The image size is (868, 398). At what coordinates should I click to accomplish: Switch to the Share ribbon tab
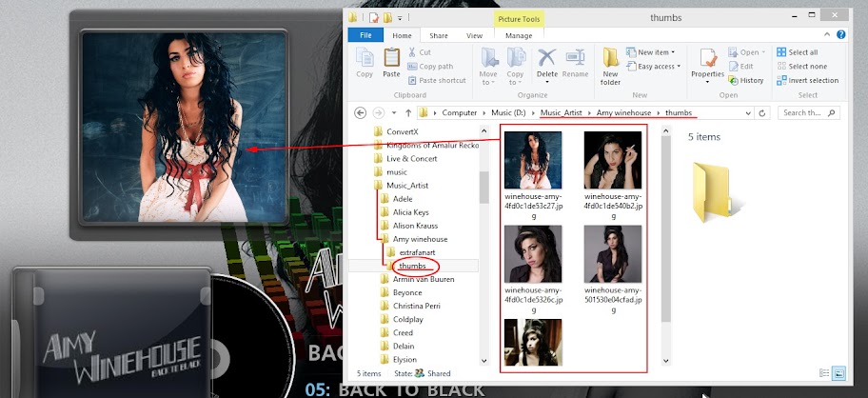pyautogui.click(x=439, y=35)
